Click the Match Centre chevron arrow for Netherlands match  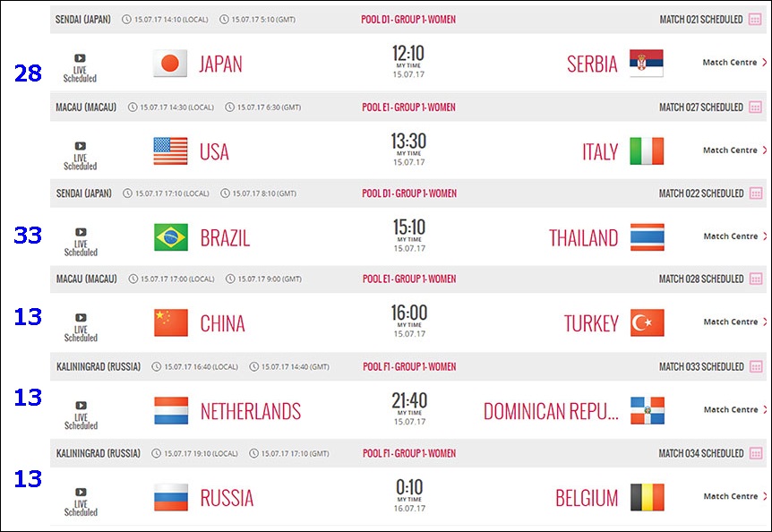tap(765, 409)
